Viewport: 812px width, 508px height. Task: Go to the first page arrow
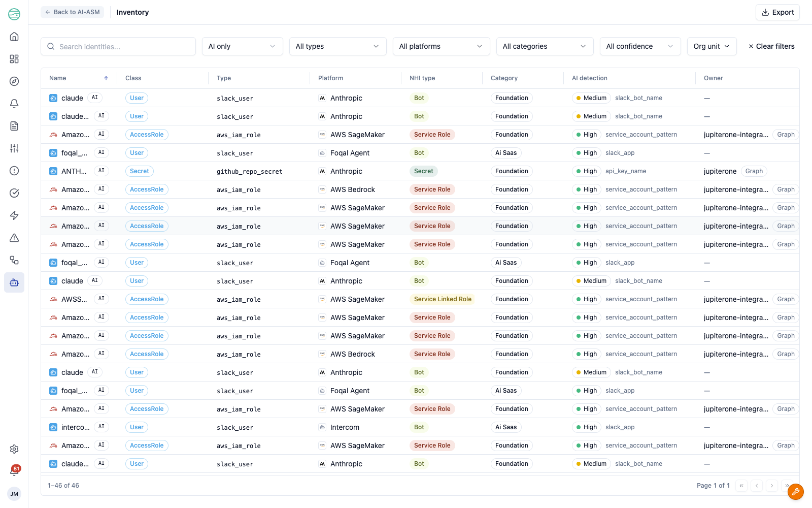coord(741,486)
